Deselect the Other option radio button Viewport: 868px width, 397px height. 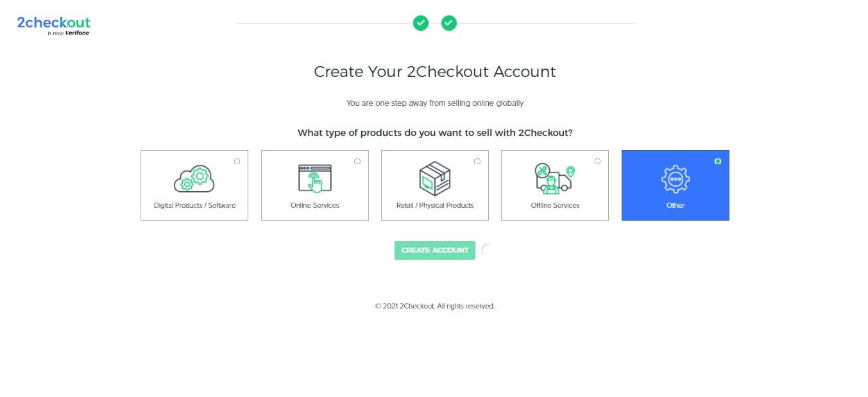coord(717,161)
